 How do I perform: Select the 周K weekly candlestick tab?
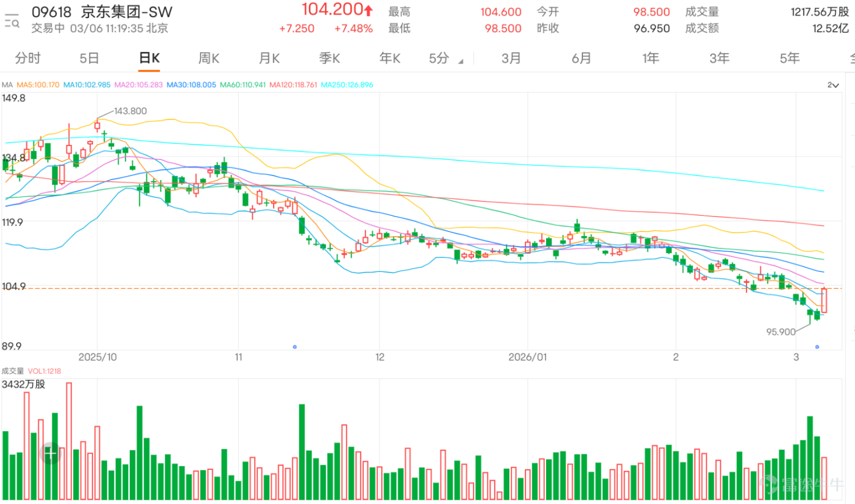coord(209,58)
